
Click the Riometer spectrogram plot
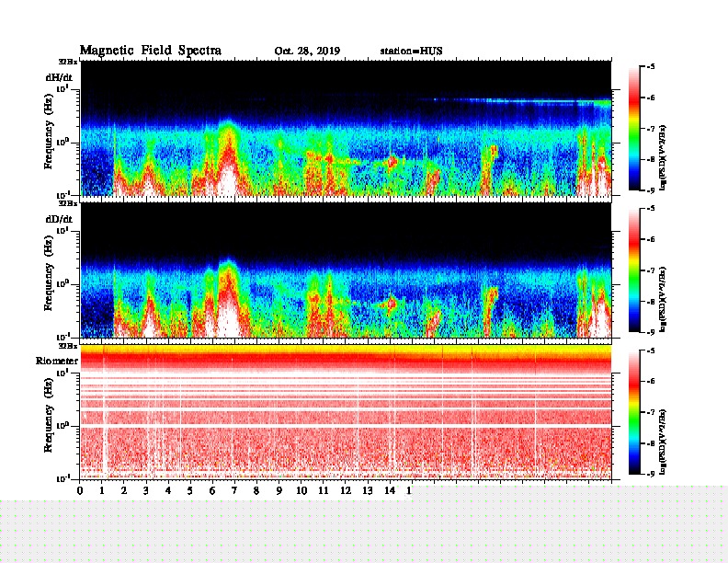346,412
